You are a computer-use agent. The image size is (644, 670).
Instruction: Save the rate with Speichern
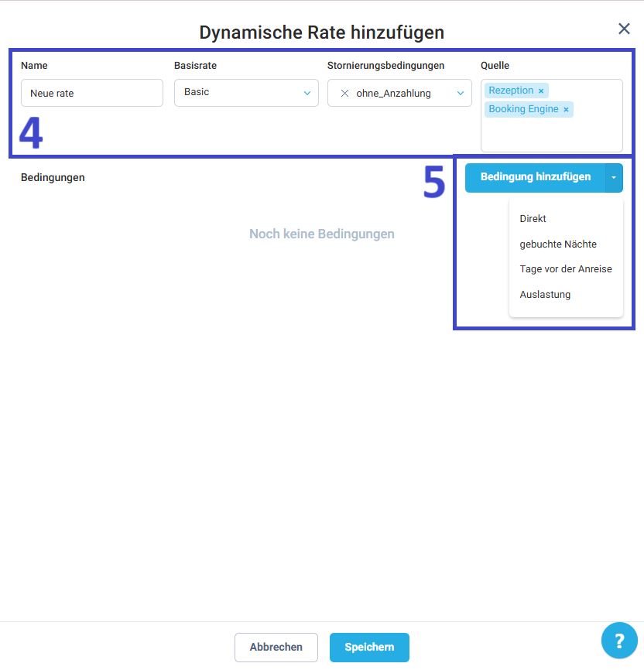click(369, 648)
